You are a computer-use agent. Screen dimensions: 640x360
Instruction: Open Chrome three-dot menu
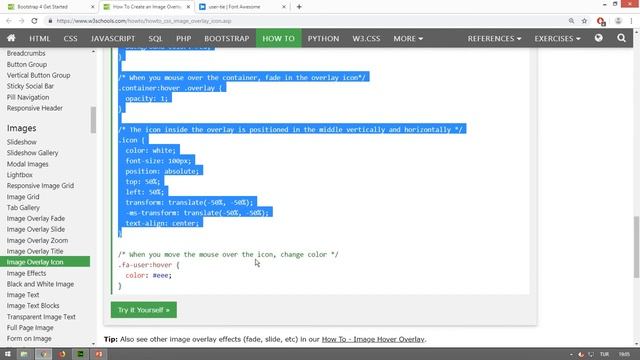tap(631, 21)
